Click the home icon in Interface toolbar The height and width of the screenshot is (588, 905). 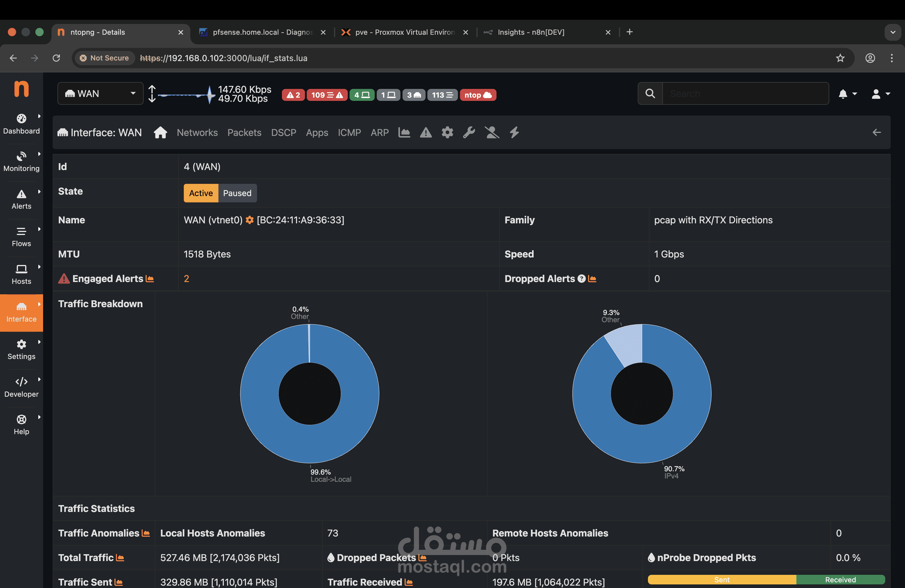click(160, 132)
